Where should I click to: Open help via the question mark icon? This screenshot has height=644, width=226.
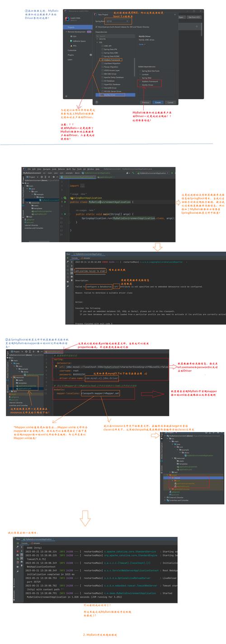(x=97, y=102)
